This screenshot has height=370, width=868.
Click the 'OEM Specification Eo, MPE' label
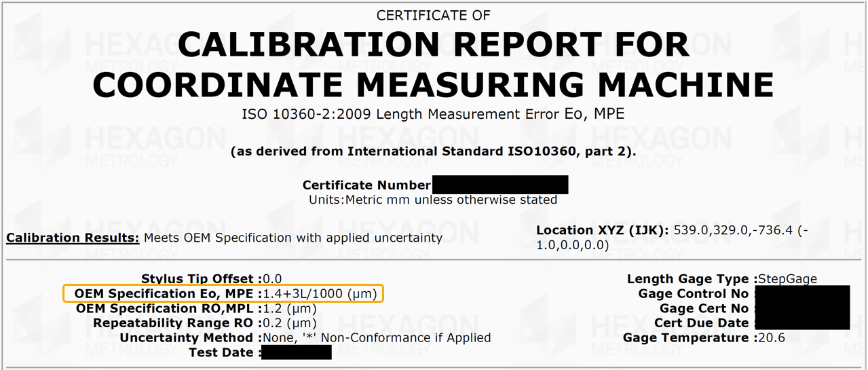168,294
